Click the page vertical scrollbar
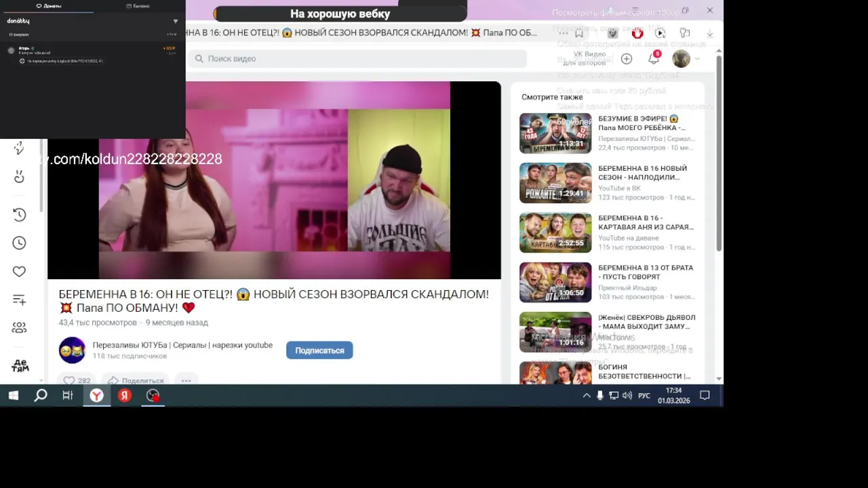 [719, 152]
